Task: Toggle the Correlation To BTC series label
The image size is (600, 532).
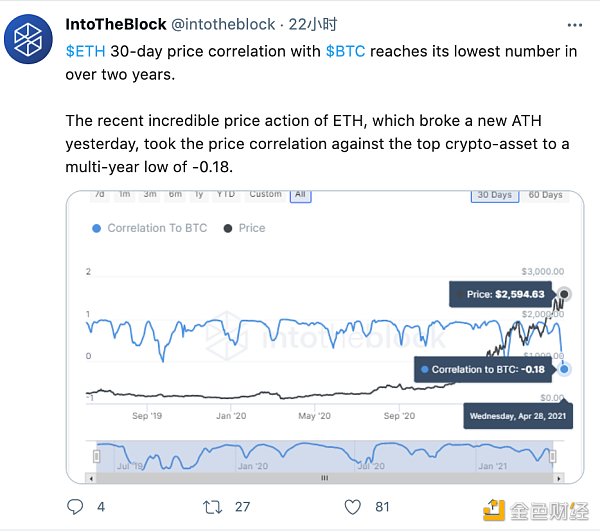Action: (157, 228)
